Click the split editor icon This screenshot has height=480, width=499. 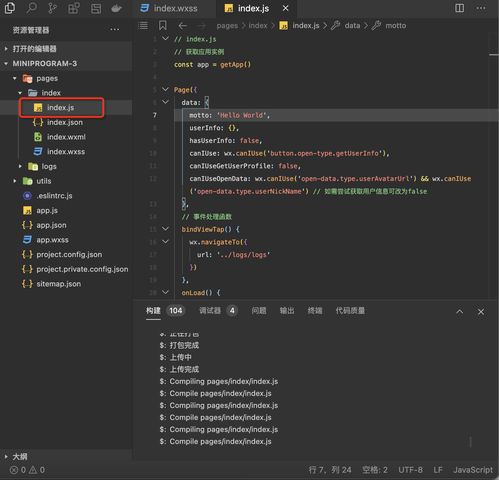click(459, 8)
